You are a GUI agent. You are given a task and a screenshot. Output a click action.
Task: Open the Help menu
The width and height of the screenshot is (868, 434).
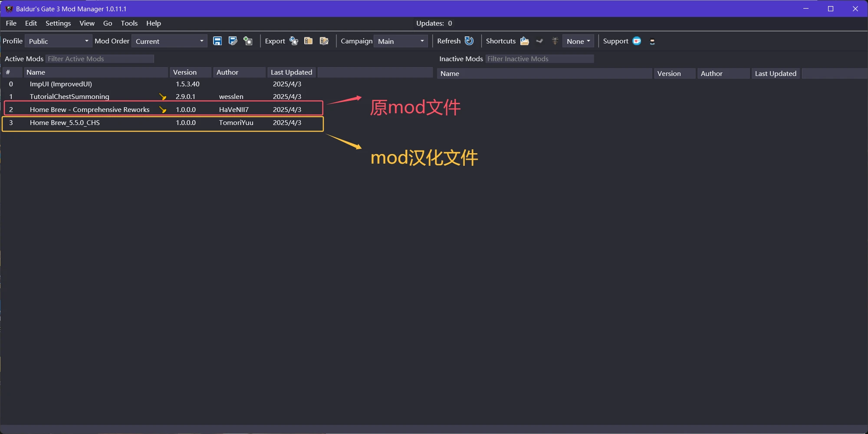click(153, 23)
